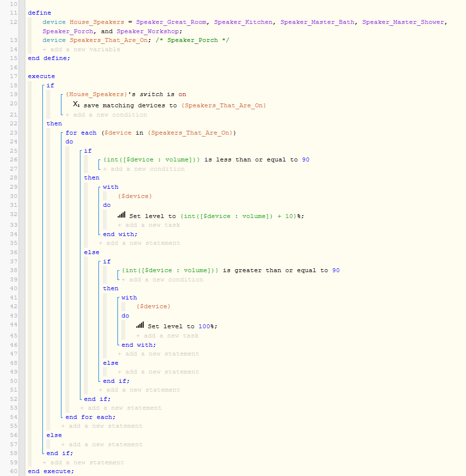Click the X save matching devices icon
Viewport: 466px width, 476px height.
point(76,104)
